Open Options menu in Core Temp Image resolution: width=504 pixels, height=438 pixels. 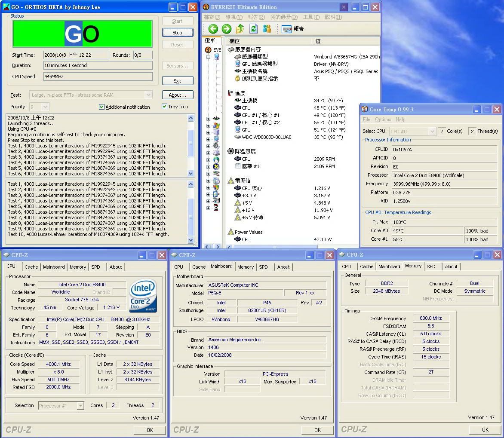tap(383, 119)
